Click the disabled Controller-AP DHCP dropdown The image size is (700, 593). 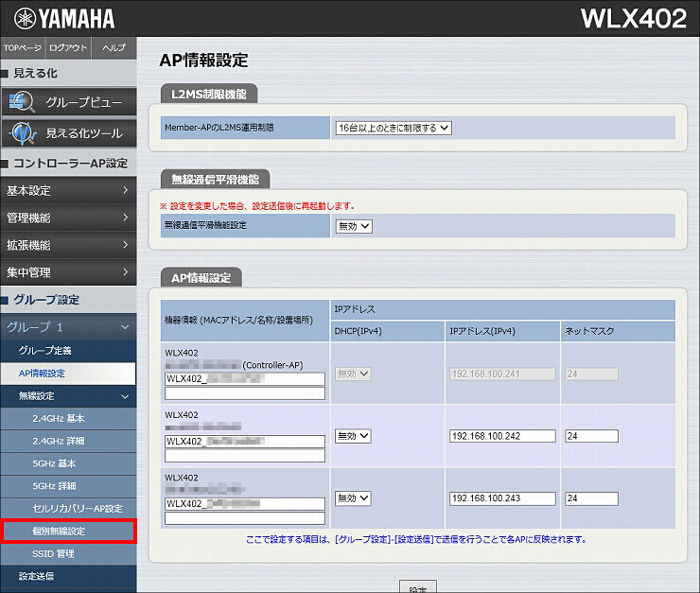pos(353,374)
